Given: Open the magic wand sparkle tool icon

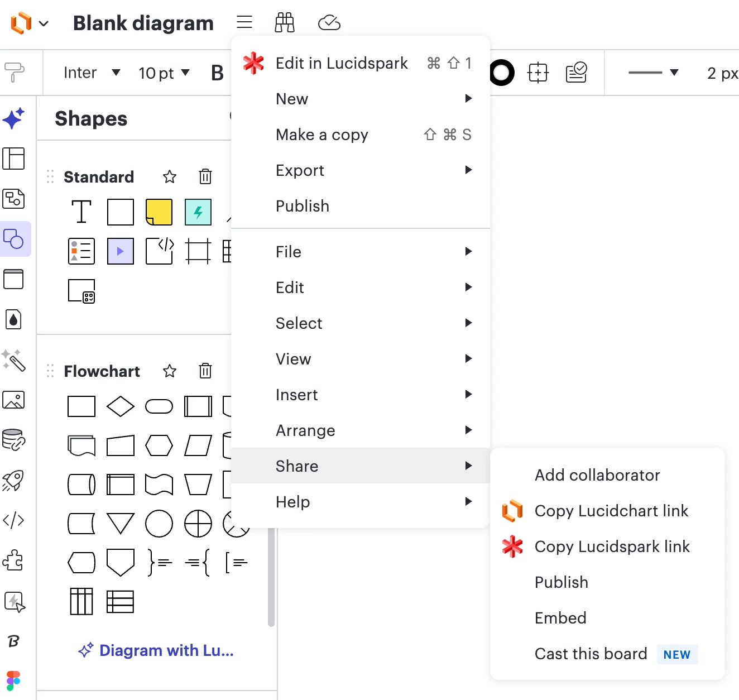Looking at the screenshot, I should tap(13, 359).
